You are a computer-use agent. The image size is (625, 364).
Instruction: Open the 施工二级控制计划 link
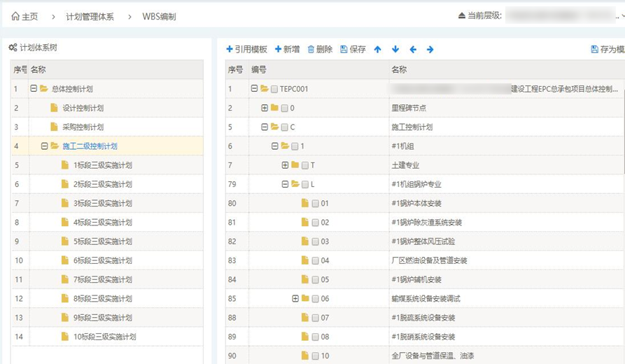coord(90,146)
